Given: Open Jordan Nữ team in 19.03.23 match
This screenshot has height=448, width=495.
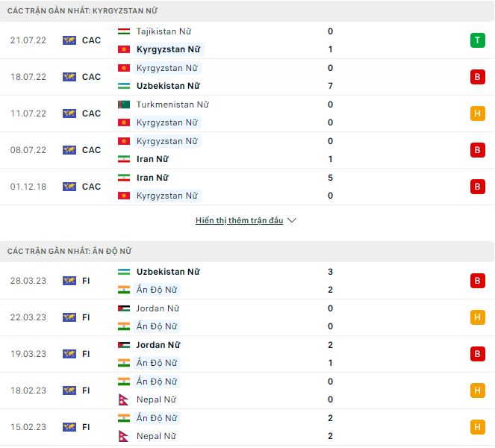Looking at the screenshot, I should [x=158, y=345].
